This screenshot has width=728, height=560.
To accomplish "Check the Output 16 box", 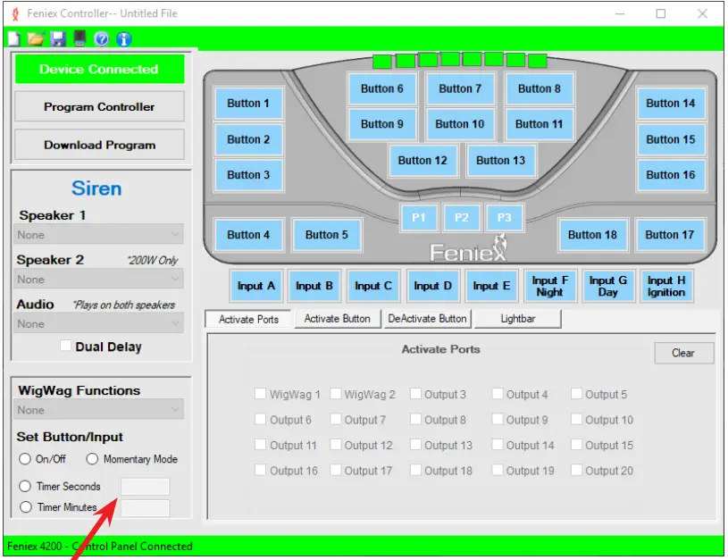I will click(260, 471).
